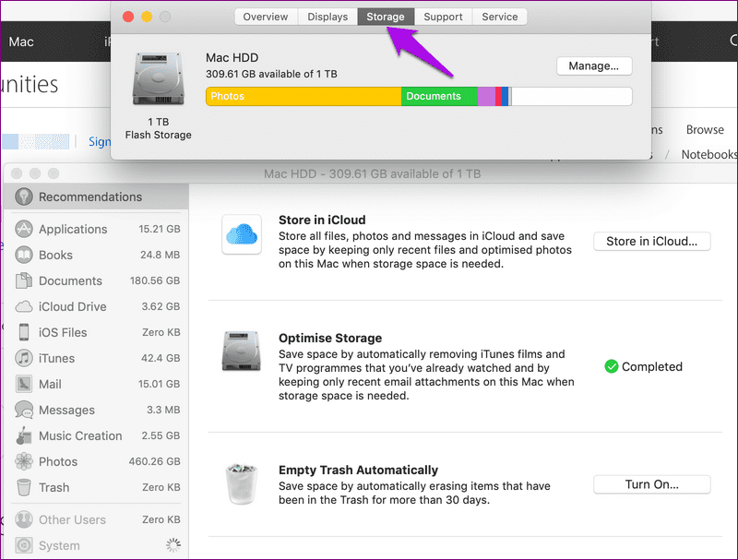Click Store in iCloud... button
The image size is (738, 560).
[x=652, y=241]
